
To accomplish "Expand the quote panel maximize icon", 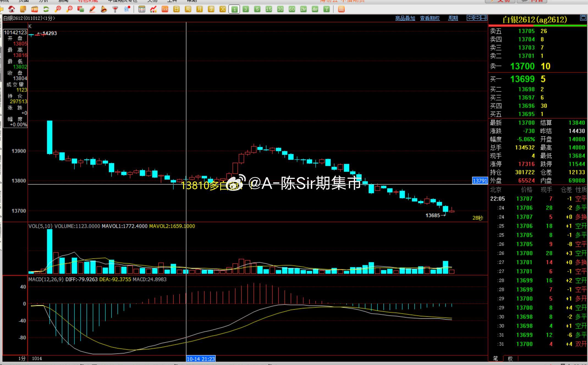I will click(x=583, y=18).
